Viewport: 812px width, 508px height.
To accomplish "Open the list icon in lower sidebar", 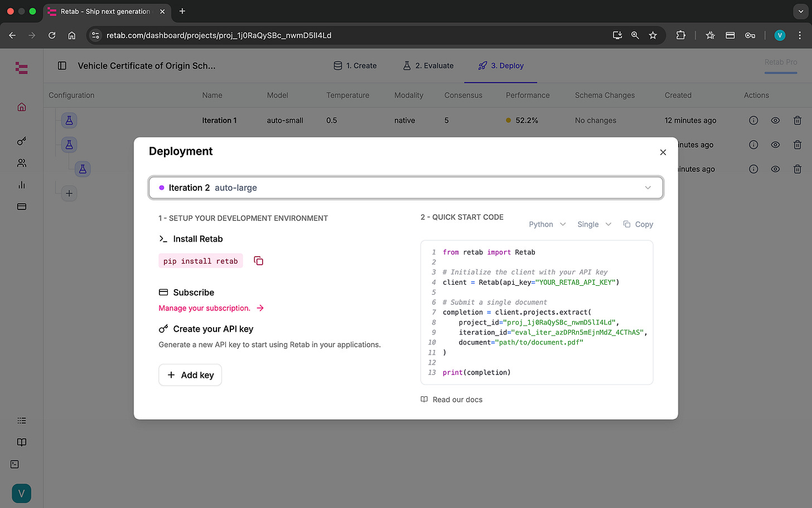I will [x=22, y=420].
